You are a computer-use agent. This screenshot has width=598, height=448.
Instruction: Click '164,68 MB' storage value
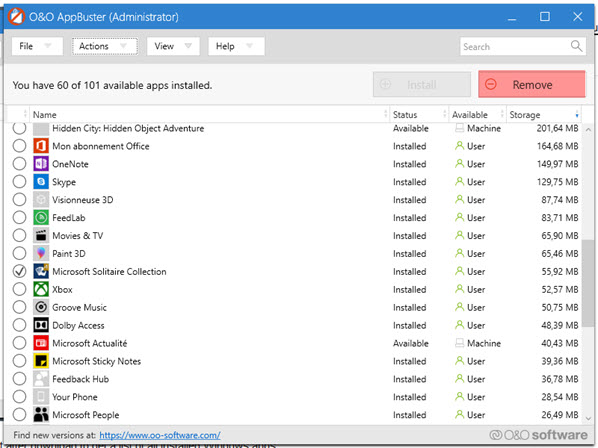(x=558, y=146)
